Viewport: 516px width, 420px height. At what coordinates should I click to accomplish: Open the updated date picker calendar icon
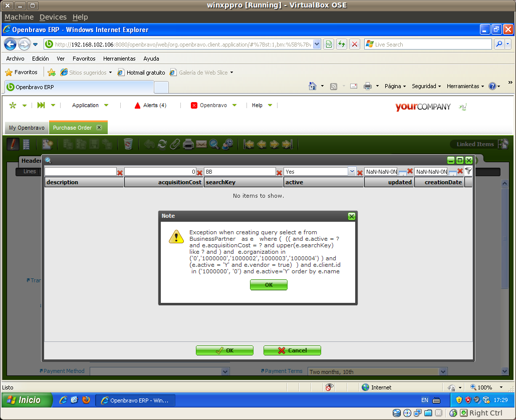(x=402, y=172)
